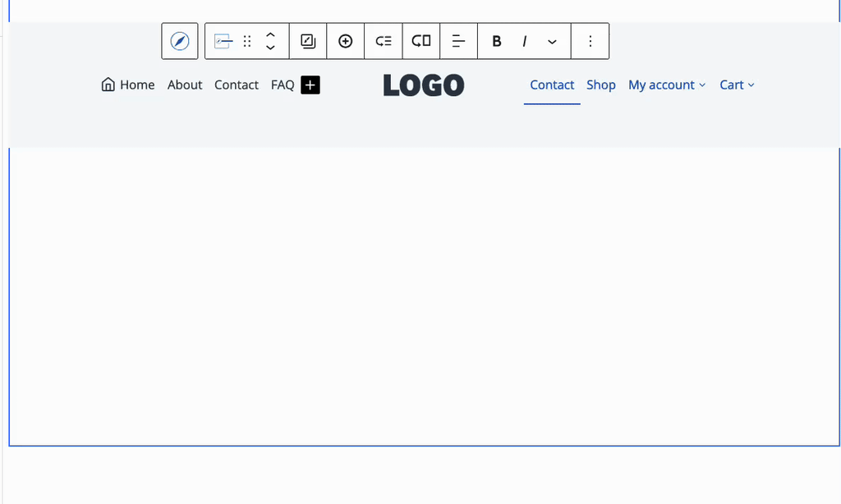Select the About menu item
The width and height of the screenshot is (841, 504).
[185, 85]
